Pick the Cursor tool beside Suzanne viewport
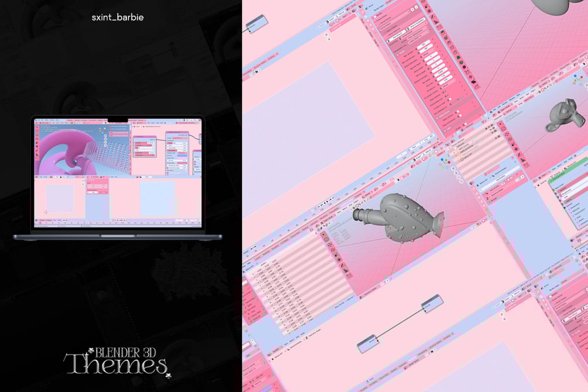Image resolution: width=588 pixels, height=392 pixels. 503,129
